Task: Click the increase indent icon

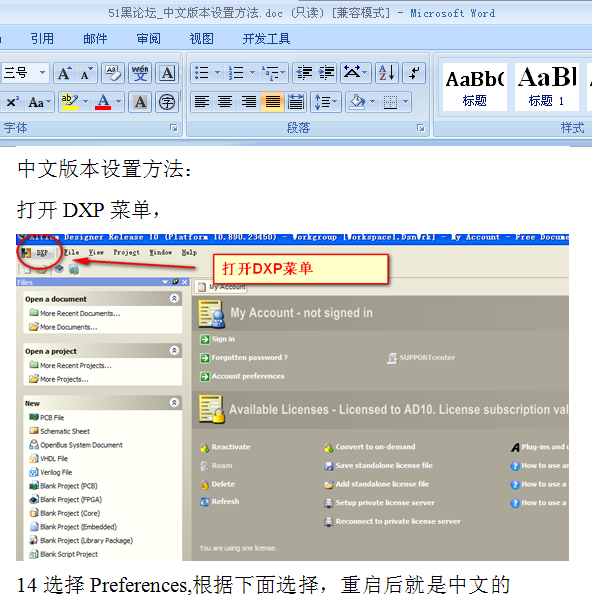Action: (326, 73)
